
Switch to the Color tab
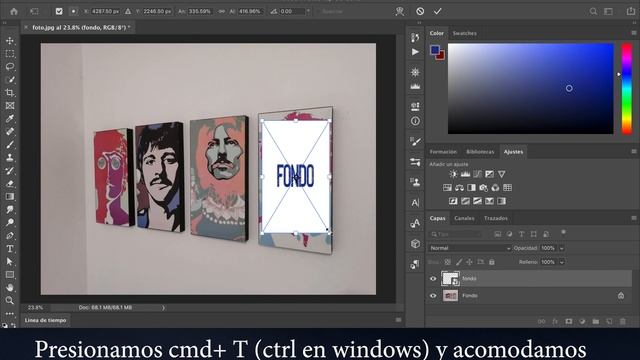click(436, 33)
